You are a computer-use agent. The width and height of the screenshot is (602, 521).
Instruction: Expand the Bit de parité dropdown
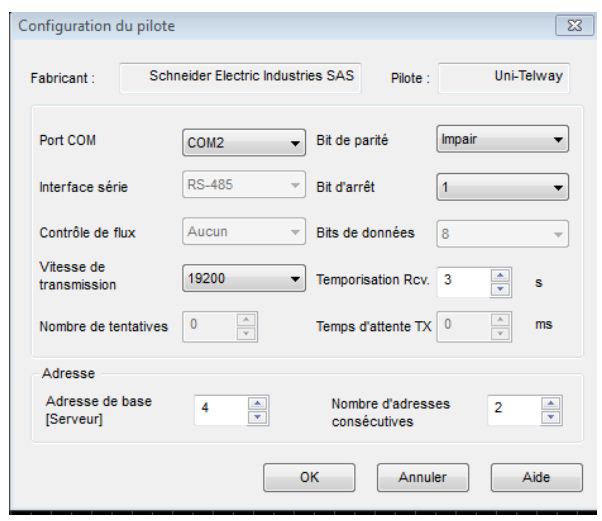click(502, 141)
